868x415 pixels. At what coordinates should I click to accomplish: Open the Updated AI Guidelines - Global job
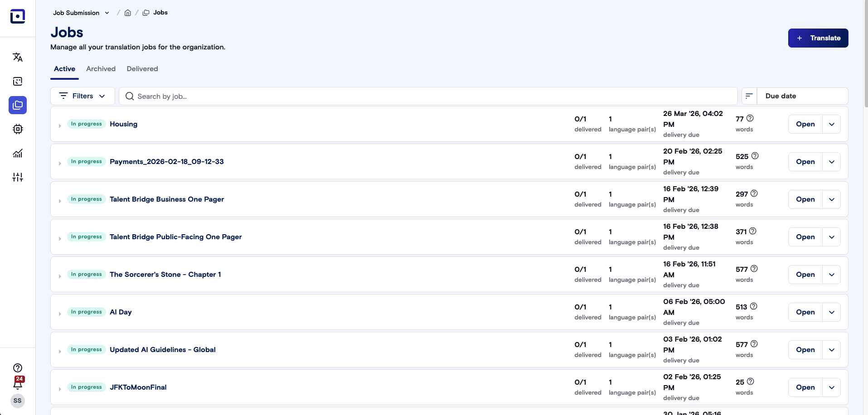[805, 350]
